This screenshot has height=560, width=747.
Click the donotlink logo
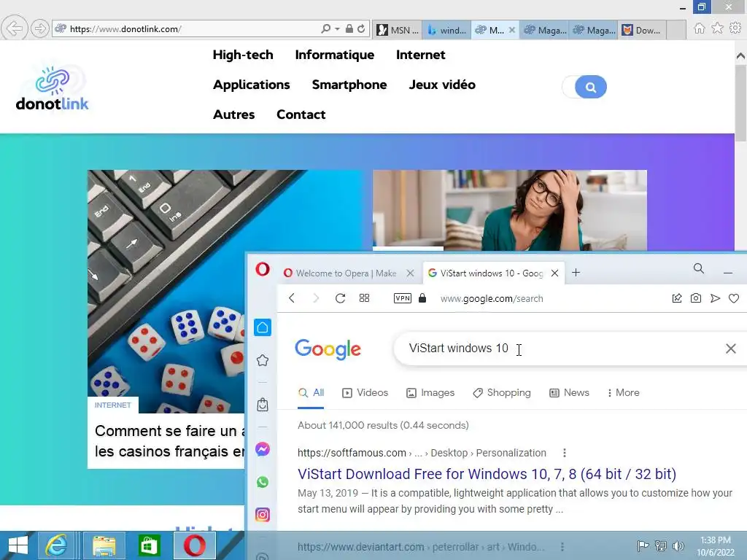point(52,88)
